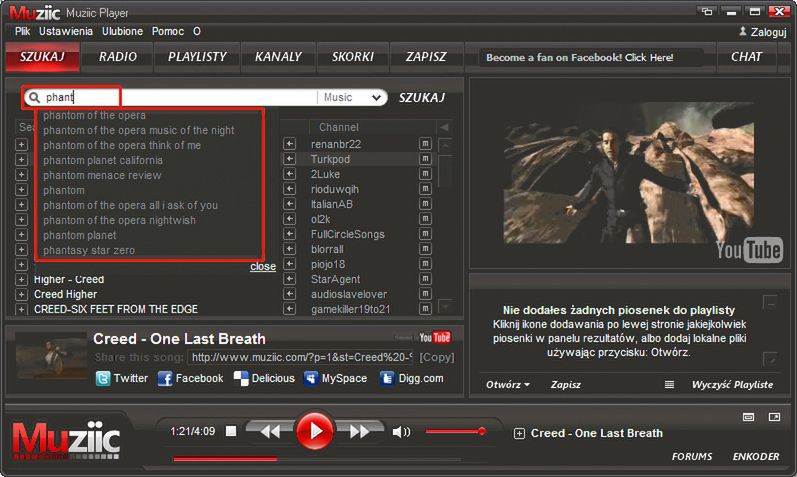This screenshot has height=477, width=797.
Task: Click the play button in the player bar
Action: click(x=315, y=431)
